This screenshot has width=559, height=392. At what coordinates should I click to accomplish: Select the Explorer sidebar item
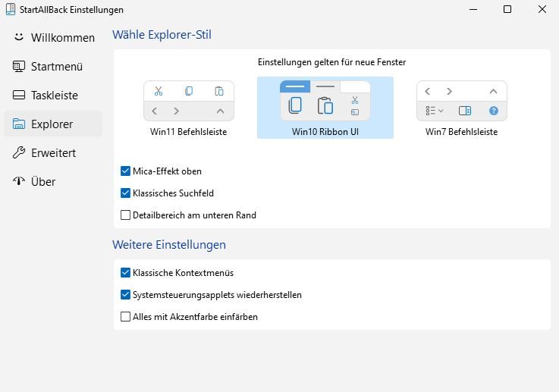pyautogui.click(x=53, y=124)
